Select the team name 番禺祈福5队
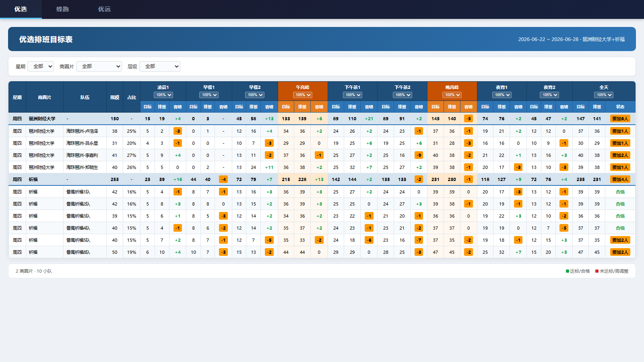This screenshot has width=644, height=362. [x=78, y=240]
